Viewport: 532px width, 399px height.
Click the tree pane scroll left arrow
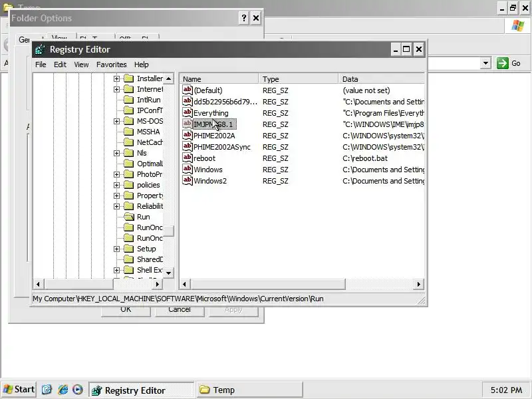[38, 284]
